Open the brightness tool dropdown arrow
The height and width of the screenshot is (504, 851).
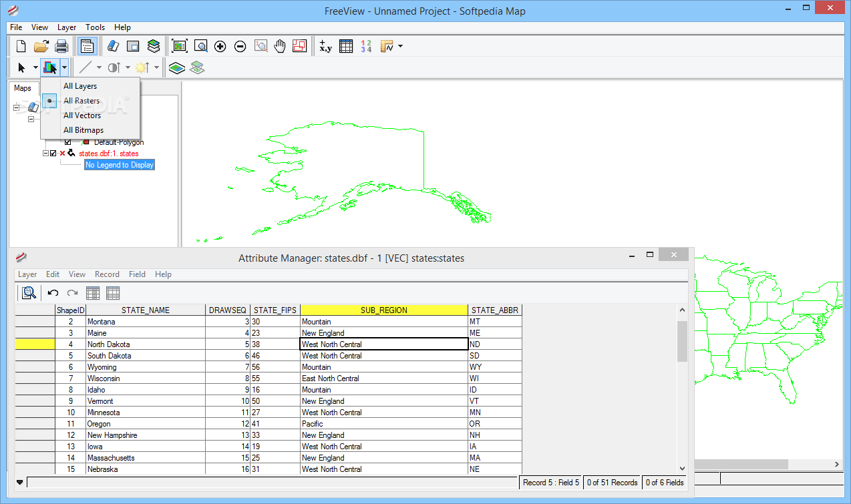coord(156,67)
